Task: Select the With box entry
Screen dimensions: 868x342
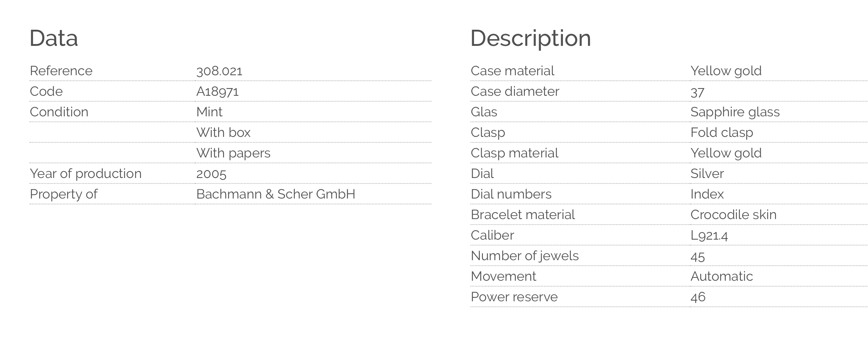Action: tap(223, 132)
